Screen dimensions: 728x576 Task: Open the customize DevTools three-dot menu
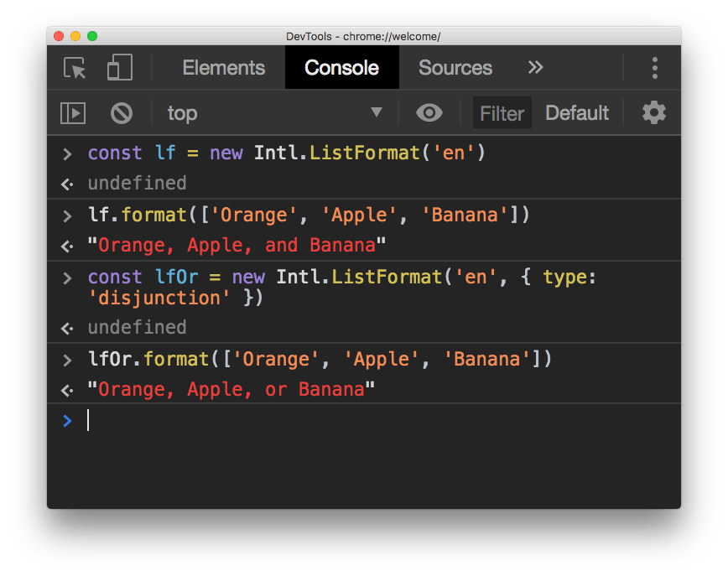click(654, 68)
